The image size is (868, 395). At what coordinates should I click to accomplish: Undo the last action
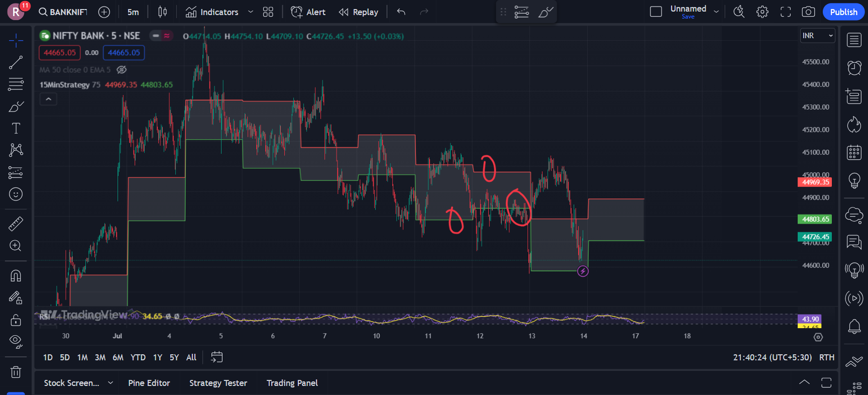pyautogui.click(x=401, y=12)
